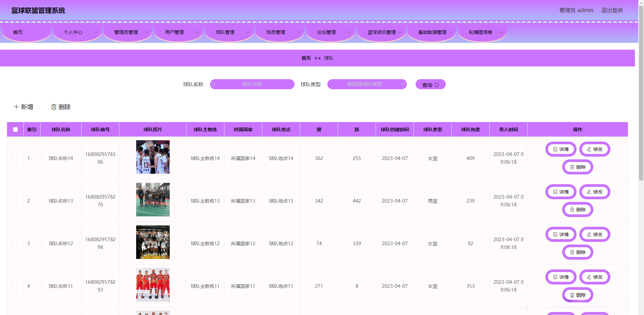
Task: Tick the select-all checkbox in table header
Action: click(15, 129)
